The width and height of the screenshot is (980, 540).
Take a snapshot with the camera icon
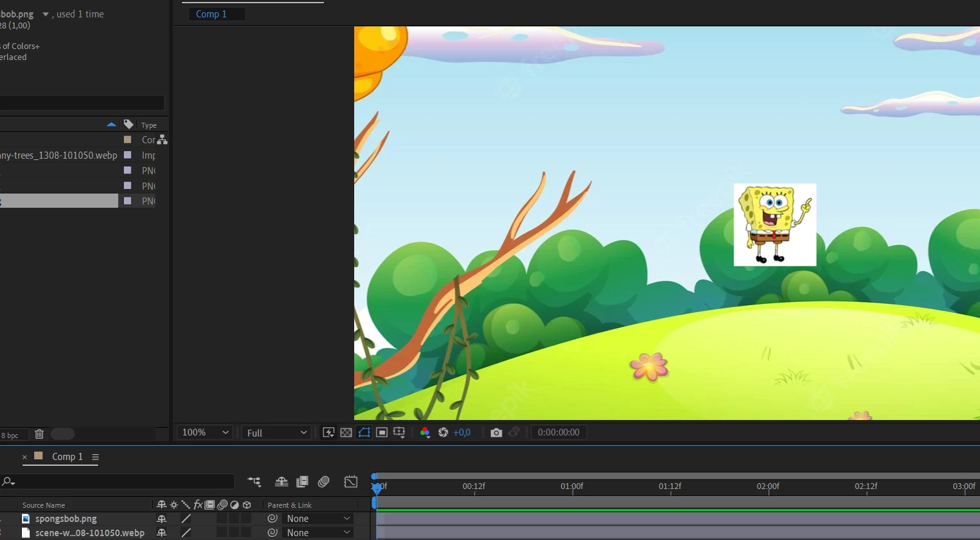[496, 432]
